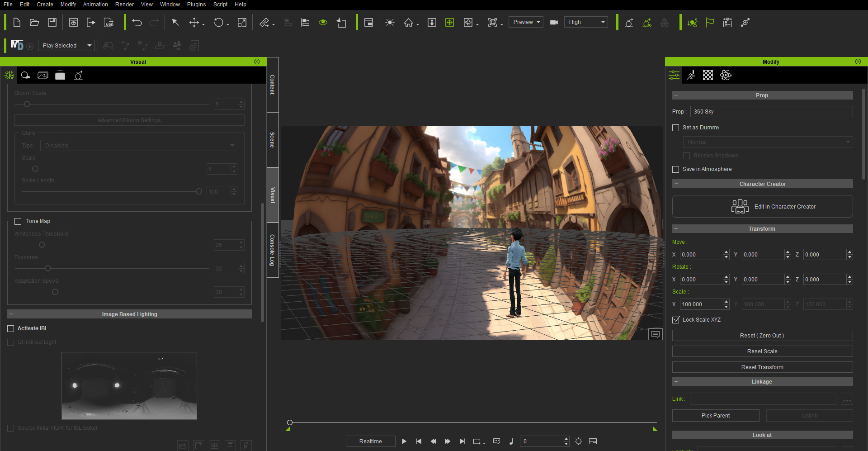Image resolution: width=868 pixels, height=451 pixels.
Task: Click the green flag icon in toolbar
Action: pyautogui.click(x=710, y=22)
